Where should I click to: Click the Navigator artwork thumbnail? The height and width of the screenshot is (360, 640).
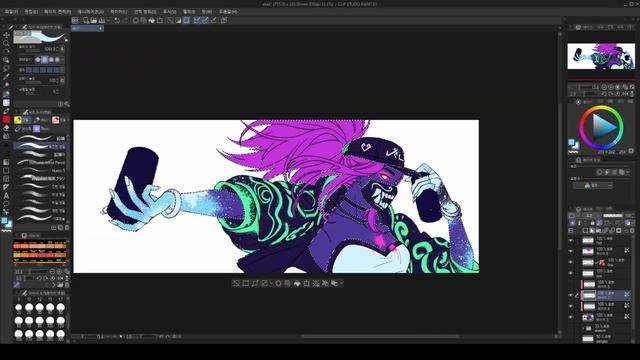[x=601, y=56]
